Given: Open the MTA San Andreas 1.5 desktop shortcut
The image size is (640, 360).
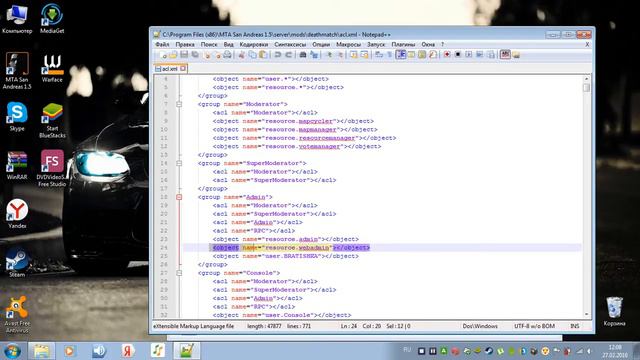Looking at the screenshot, I should tap(17, 71).
